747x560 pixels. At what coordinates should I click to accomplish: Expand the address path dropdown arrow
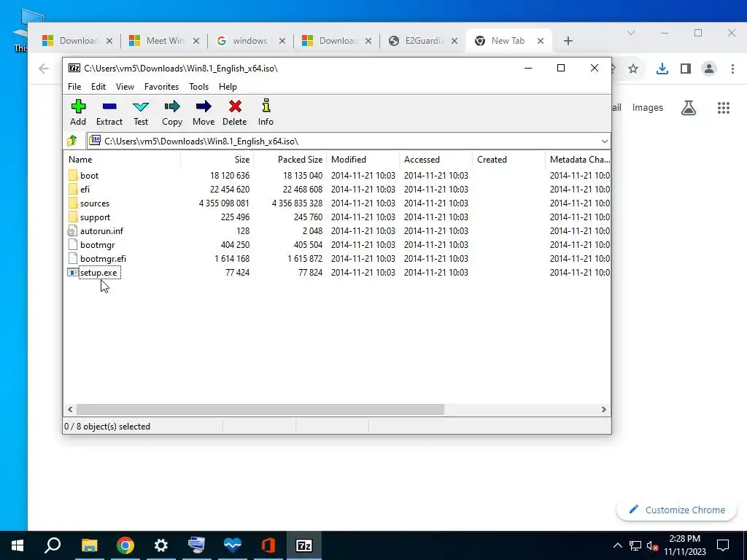pos(604,141)
